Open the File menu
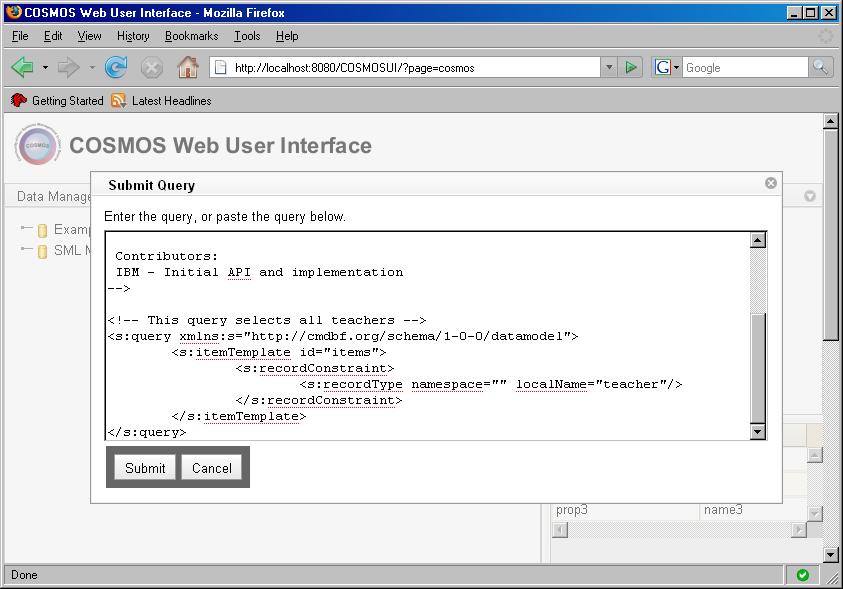This screenshot has height=589, width=843. [x=20, y=36]
